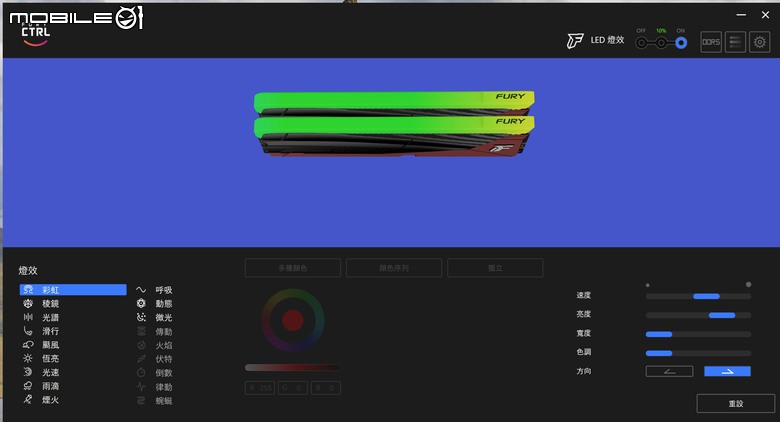
Task: Select the 恆亮 static lighting effect
Action: click(x=42, y=358)
